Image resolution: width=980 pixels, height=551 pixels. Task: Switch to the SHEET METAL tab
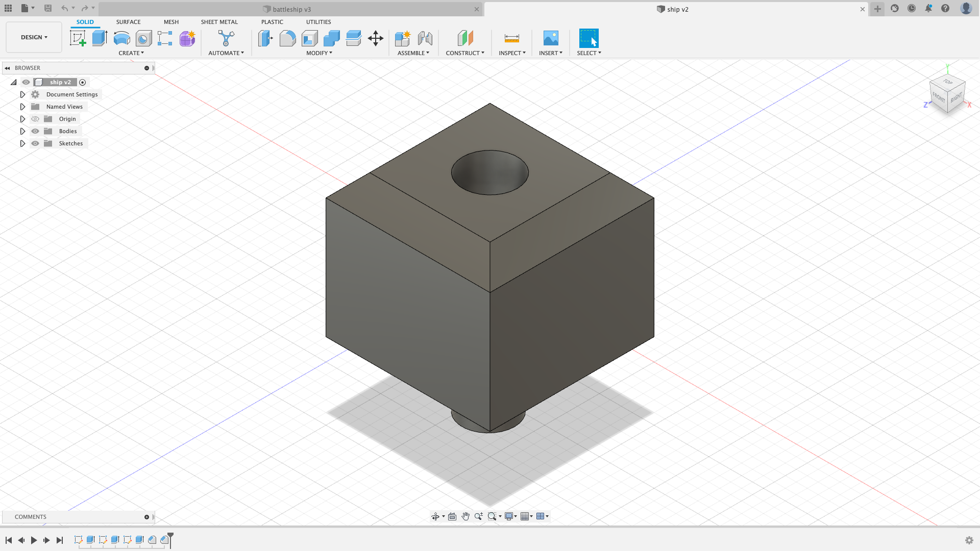219,22
